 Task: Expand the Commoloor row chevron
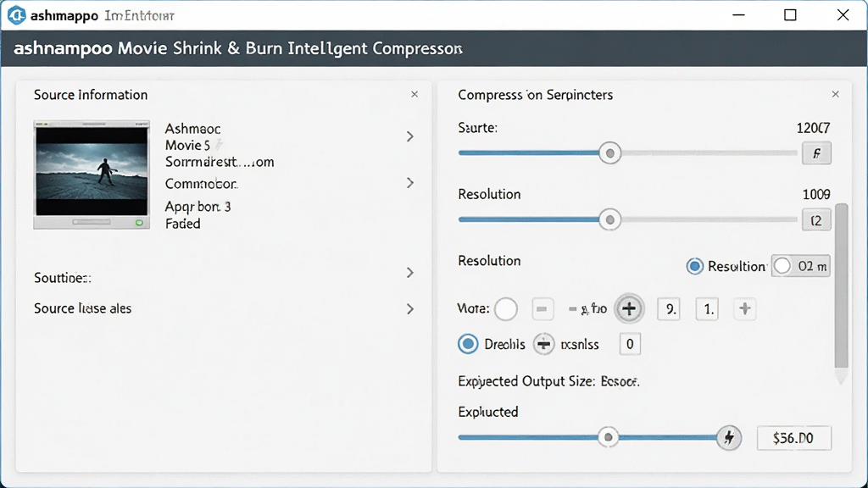pyautogui.click(x=409, y=183)
